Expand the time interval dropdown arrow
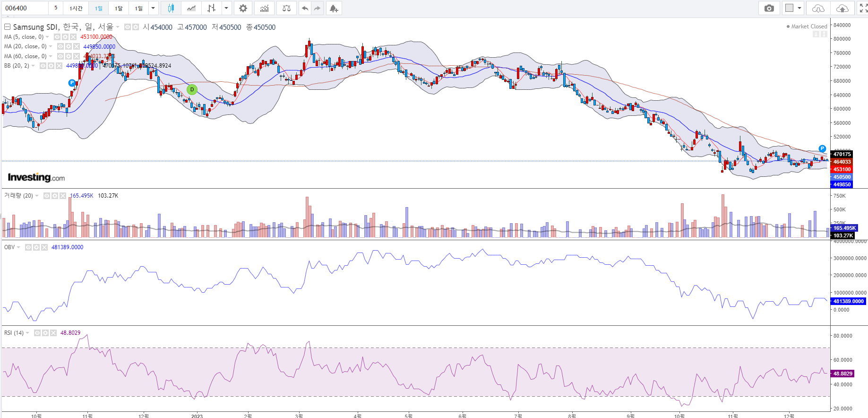Image resolution: width=868 pixels, height=418 pixels. [x=153, y=8]
